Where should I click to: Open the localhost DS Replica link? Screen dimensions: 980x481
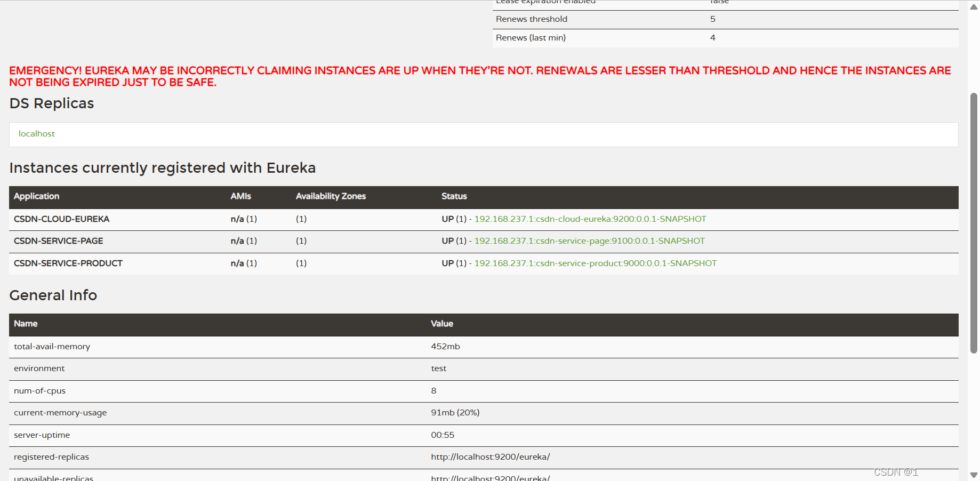[x=36, y=133]
